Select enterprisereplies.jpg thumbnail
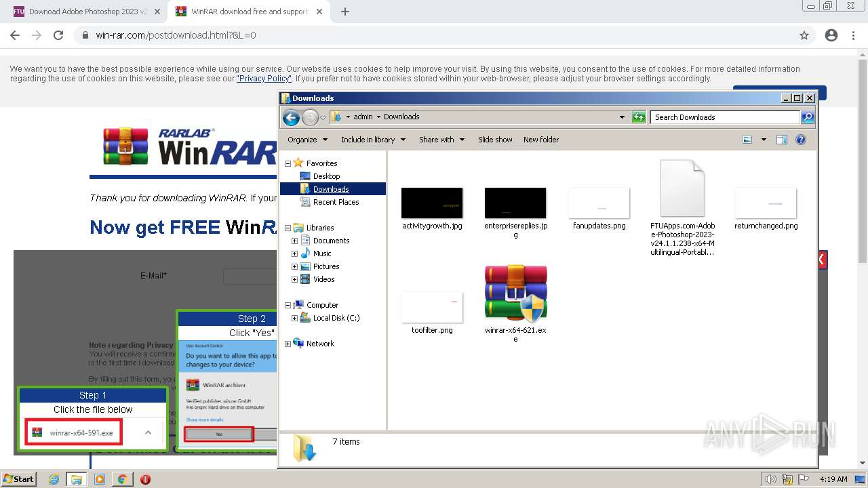868x488 pixels. click(x=515, y=203)
